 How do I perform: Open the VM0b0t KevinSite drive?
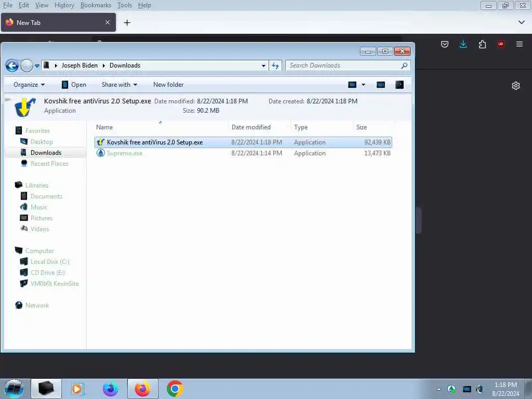(54, 284)
